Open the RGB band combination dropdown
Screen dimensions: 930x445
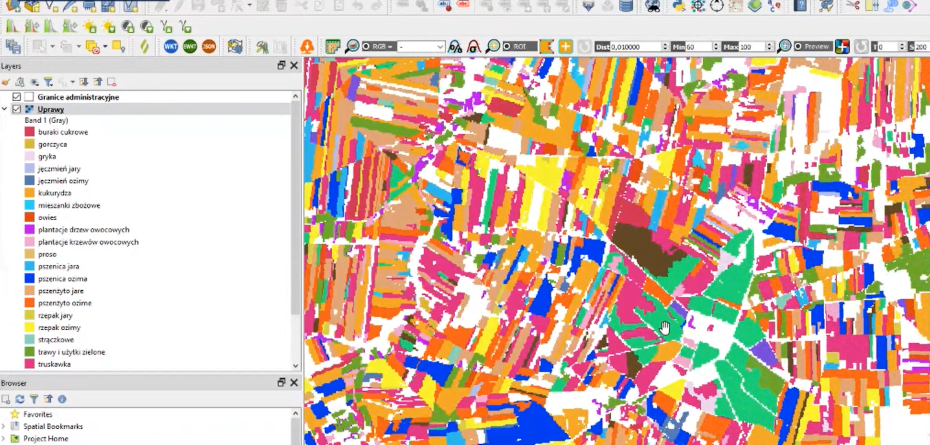pyautogui.click(x=440, y=47)
